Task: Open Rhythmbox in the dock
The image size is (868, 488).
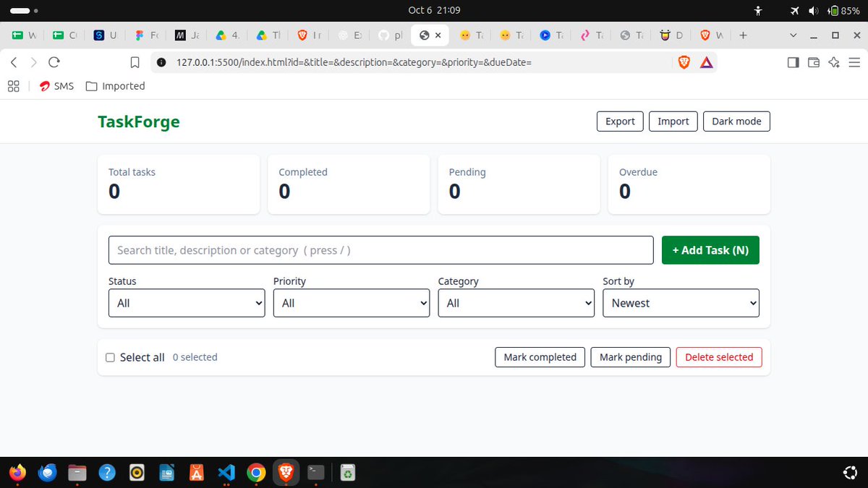Action: pos(137,473)
